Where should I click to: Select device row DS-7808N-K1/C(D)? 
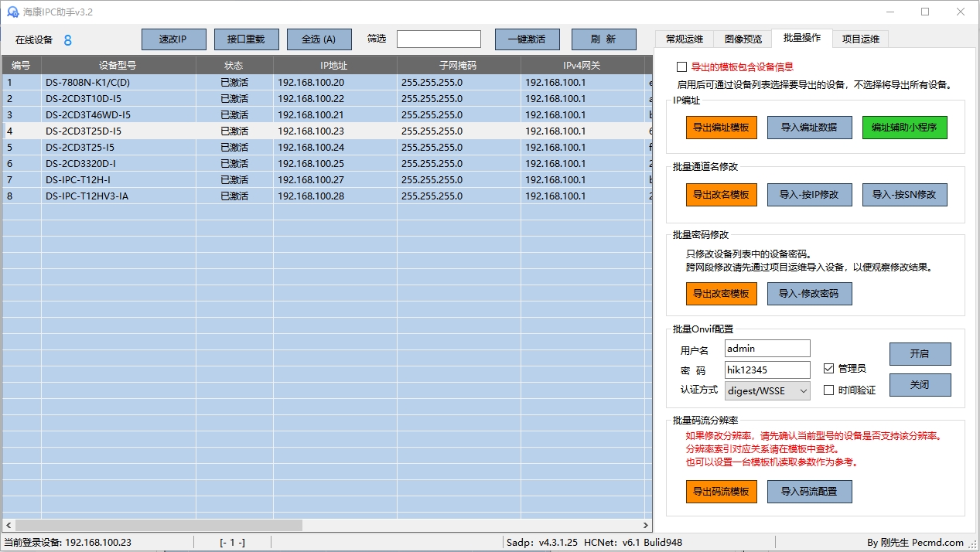[327, 83]
